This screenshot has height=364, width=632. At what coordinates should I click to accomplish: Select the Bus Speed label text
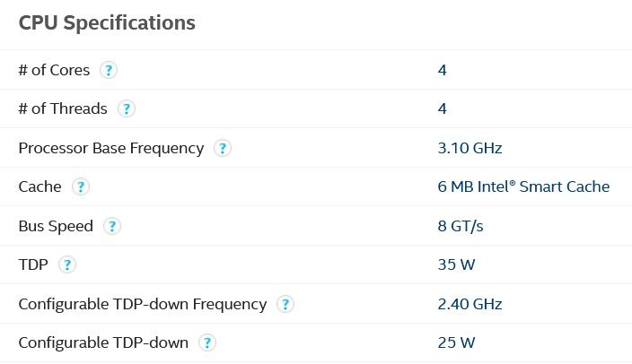click(x=56, y=226)
